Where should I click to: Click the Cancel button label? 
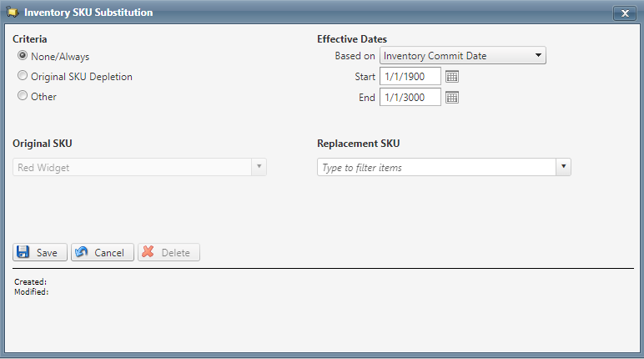click(x=108, y=252)
